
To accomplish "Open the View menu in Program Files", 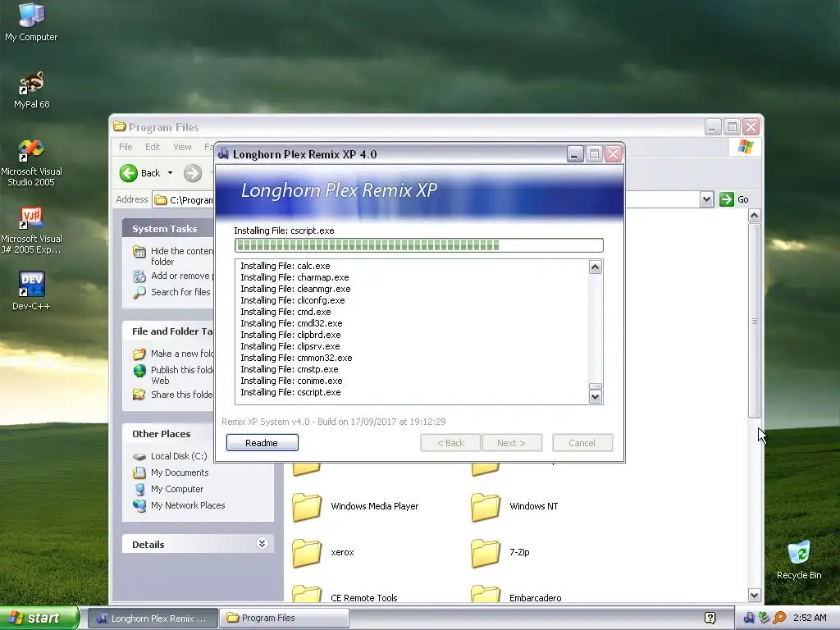I will [182, 147].
